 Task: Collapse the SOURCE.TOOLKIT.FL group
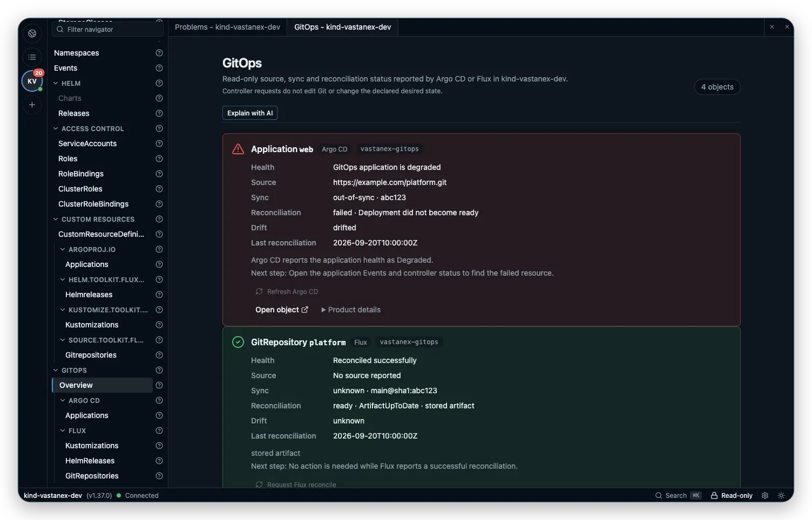coord(63,340)
